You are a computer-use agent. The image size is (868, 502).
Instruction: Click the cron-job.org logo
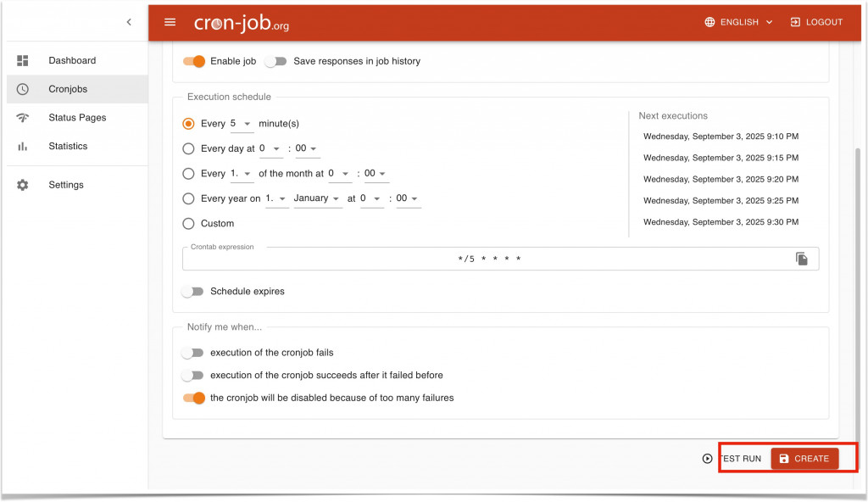[x=242, y=23]
